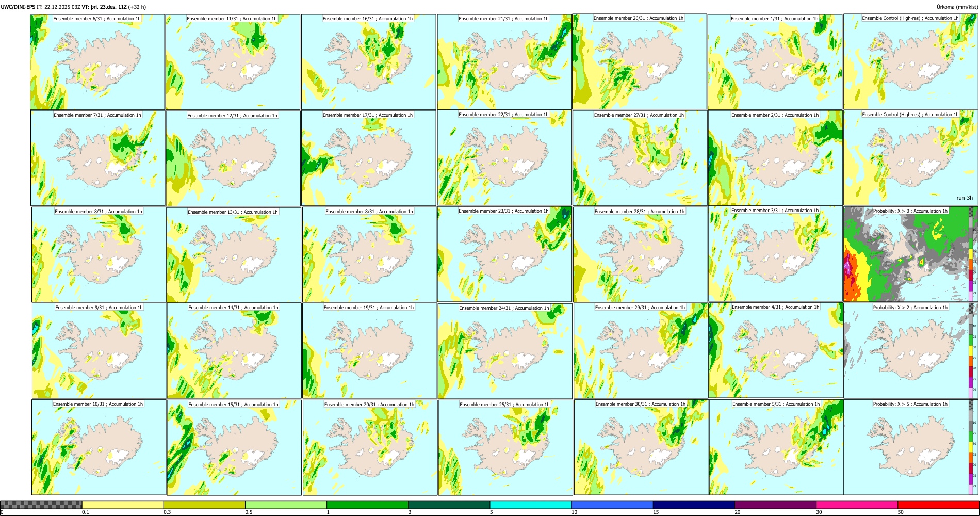
Task: Click the red above-50 legend swatch
Action: [x=938, y=505]
